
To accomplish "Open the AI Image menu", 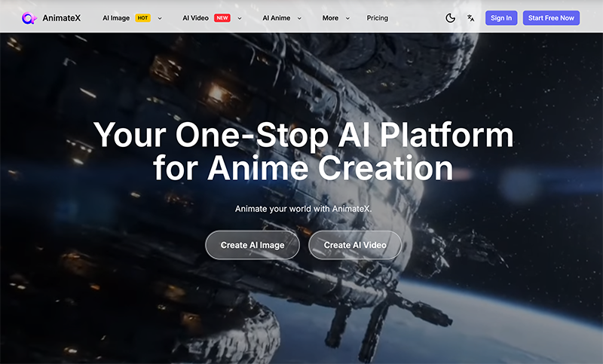I will point(116,18).
